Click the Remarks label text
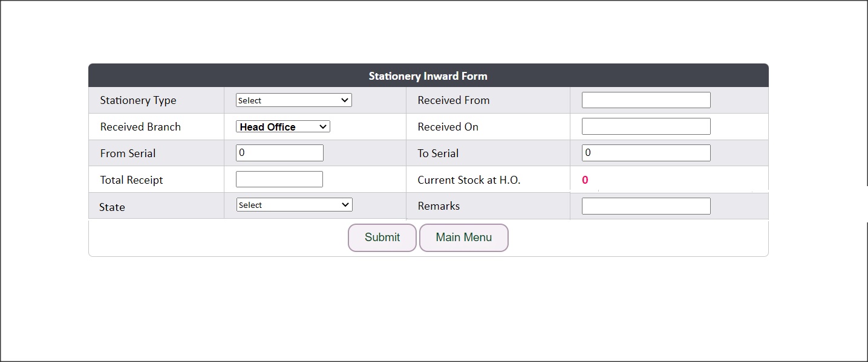The width and height of the screenshot is (868, 362). 439,206
